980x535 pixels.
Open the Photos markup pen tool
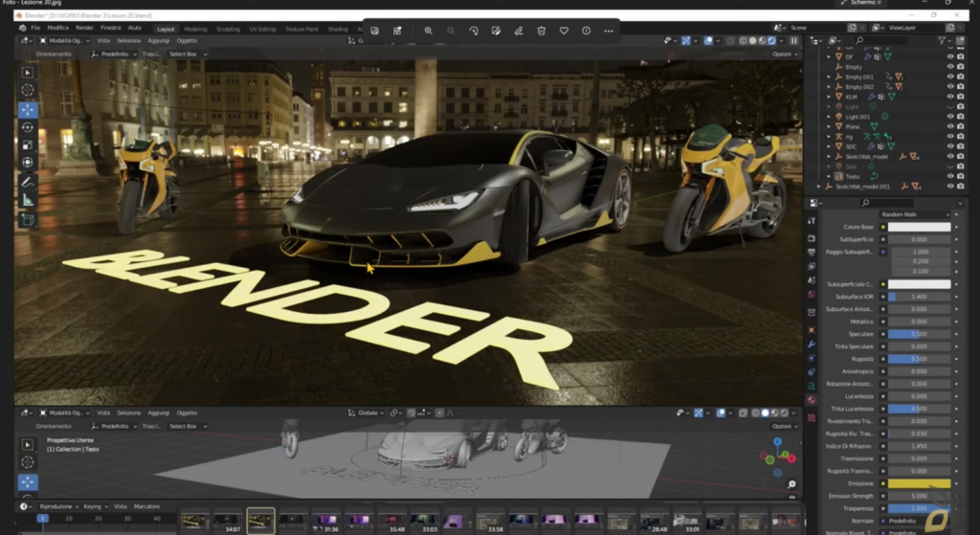point(518,31)
